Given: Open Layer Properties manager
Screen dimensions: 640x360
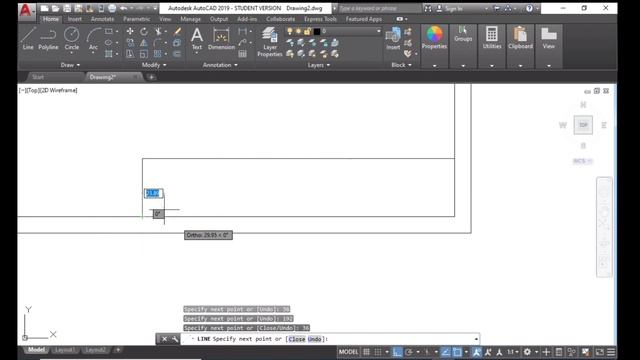Looking at the screenshot, I should 270,41.
